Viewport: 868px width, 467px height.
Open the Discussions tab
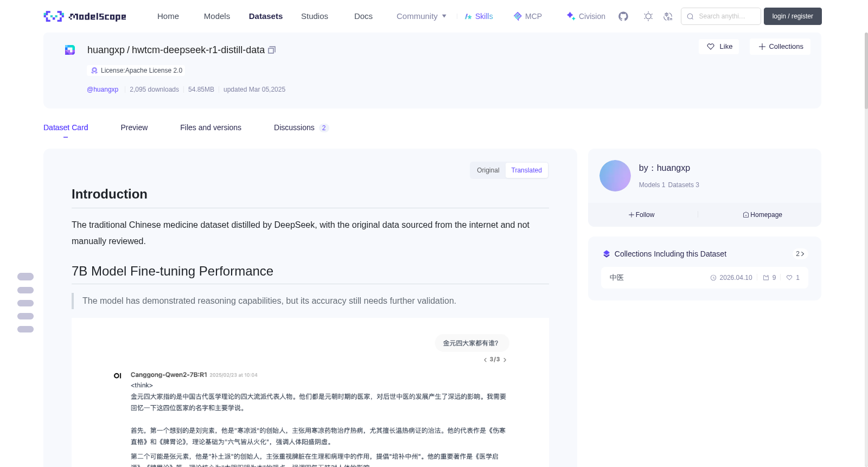301,127
